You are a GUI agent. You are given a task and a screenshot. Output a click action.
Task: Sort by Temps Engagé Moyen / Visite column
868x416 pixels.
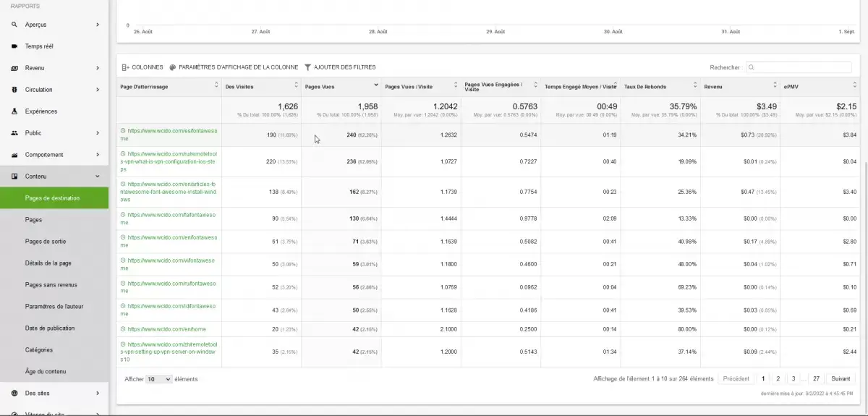580,86
